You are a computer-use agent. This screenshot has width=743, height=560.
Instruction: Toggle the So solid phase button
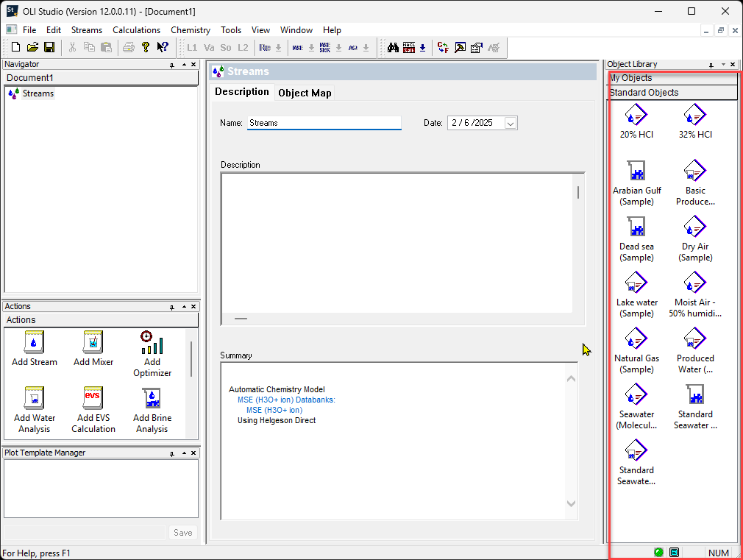point(226,47)
